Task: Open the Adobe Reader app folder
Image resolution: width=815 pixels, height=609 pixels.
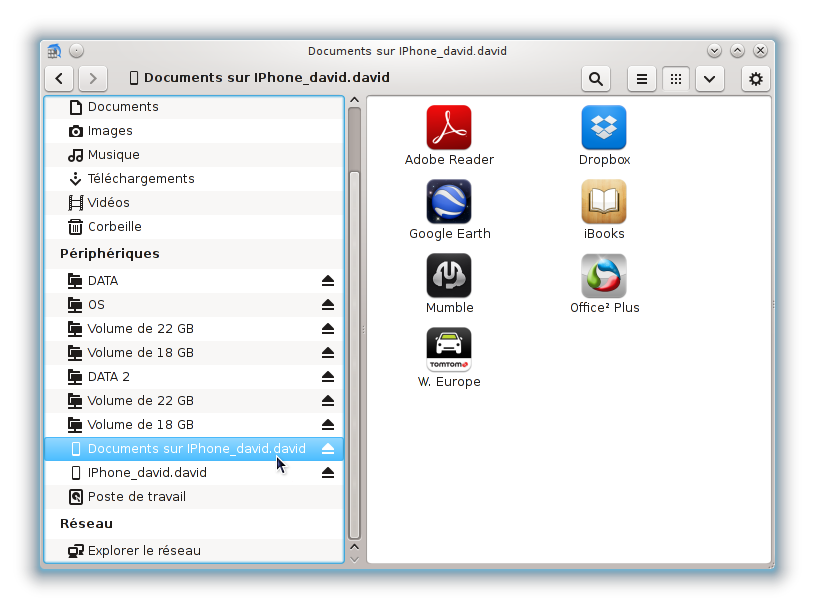Action: point(449,136)
